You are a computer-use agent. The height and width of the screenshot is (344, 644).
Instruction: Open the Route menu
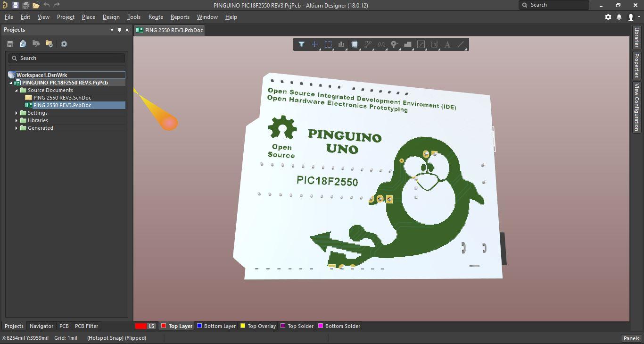pos(156,17)
